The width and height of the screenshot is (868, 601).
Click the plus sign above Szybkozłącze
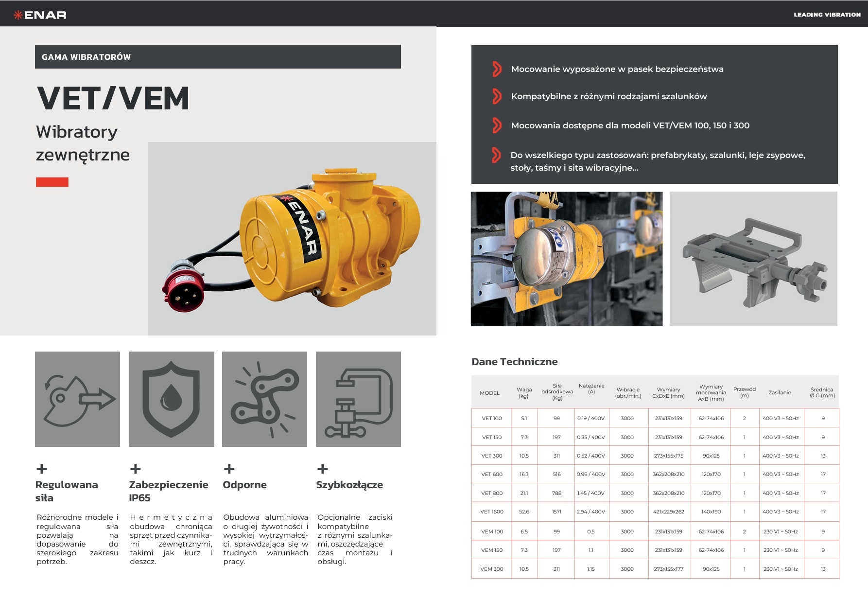point(322,469)
